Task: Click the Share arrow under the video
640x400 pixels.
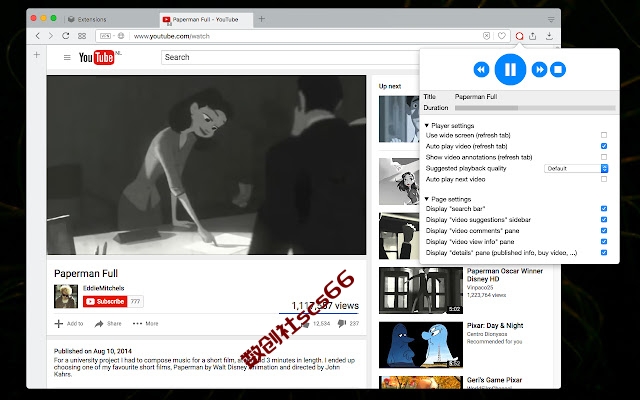Action: click(x=99, y=324)
